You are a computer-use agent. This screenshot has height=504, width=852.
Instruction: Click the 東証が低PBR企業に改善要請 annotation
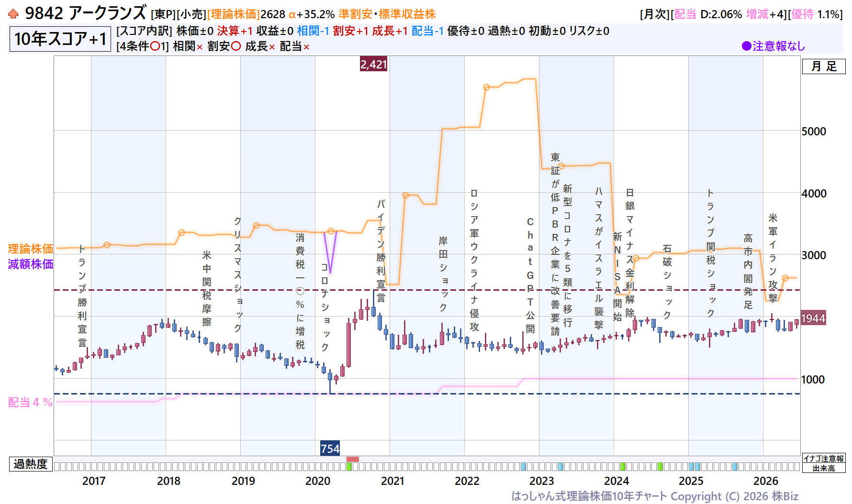(555, 244)
